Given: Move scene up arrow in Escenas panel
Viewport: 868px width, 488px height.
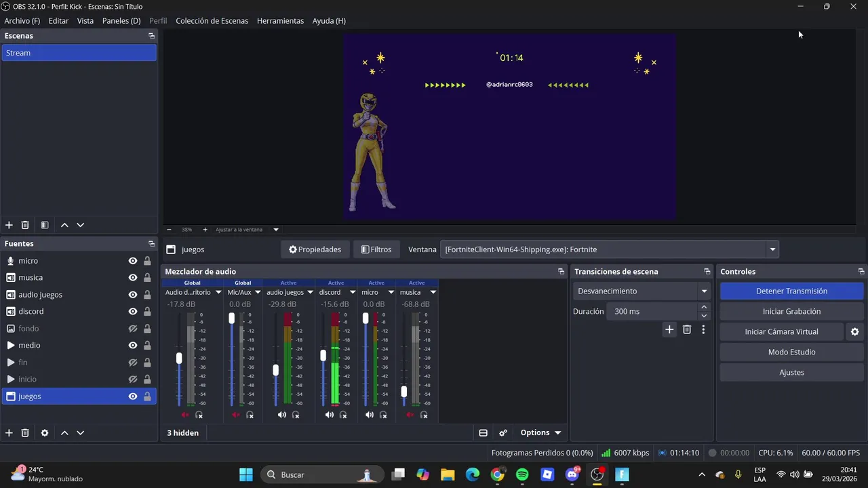Looking at the screenshot, I should tap(64, 225).
